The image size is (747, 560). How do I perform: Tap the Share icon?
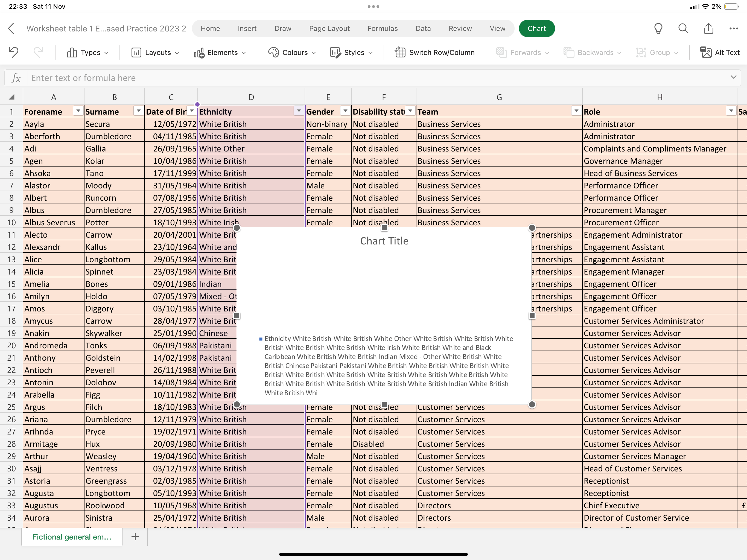click(x=708, y=28)
